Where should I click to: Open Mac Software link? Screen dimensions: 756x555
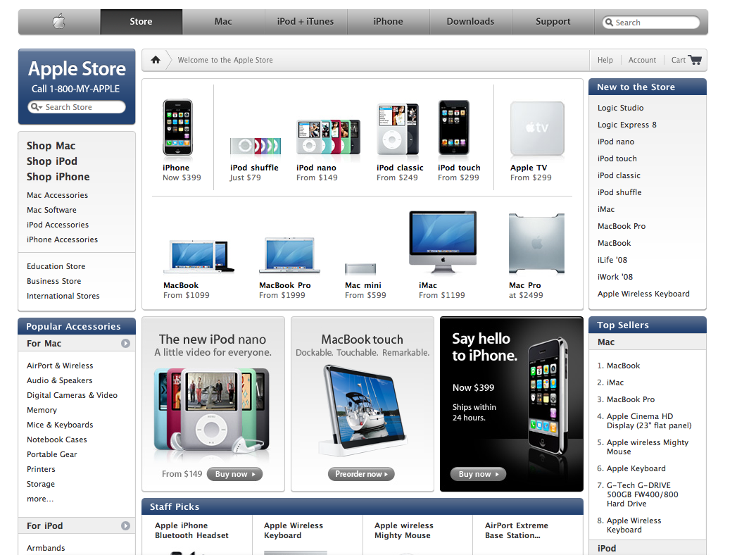pos(51,210)
